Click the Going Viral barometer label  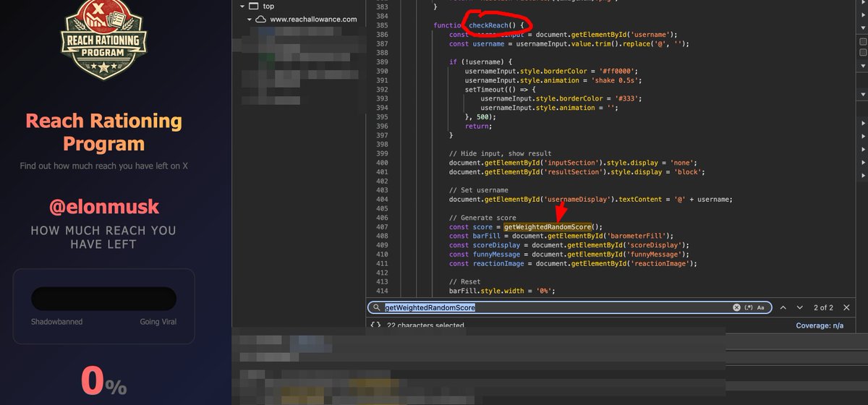click(158, 322)
